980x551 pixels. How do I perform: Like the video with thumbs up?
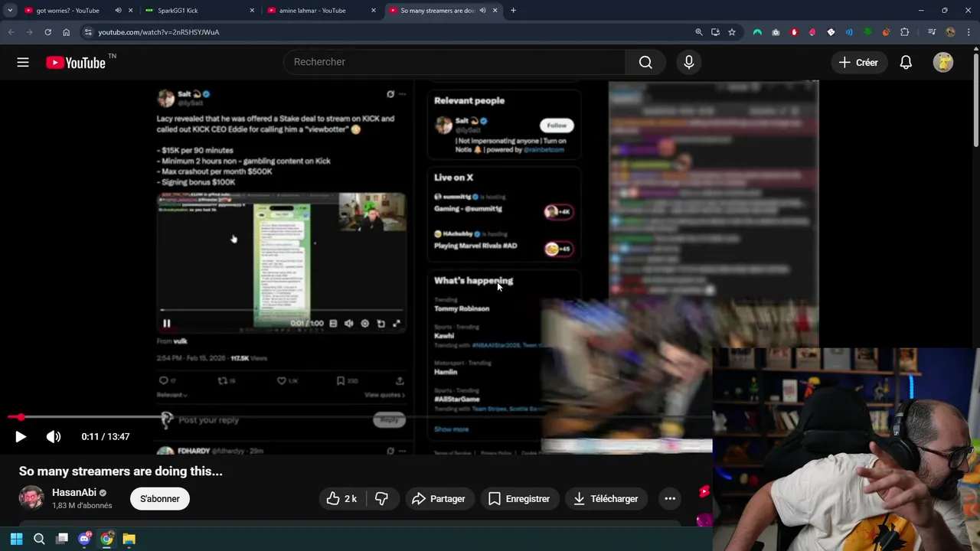point(341,499)
